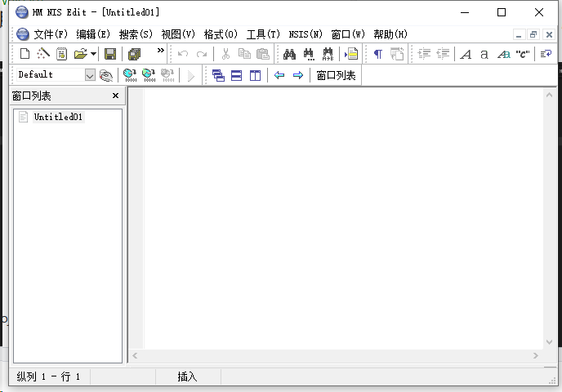Image resolution: width=562 pixels, height=392 pixels.
Task: Open the 文件(F) menu
Action: click(51, 34)
